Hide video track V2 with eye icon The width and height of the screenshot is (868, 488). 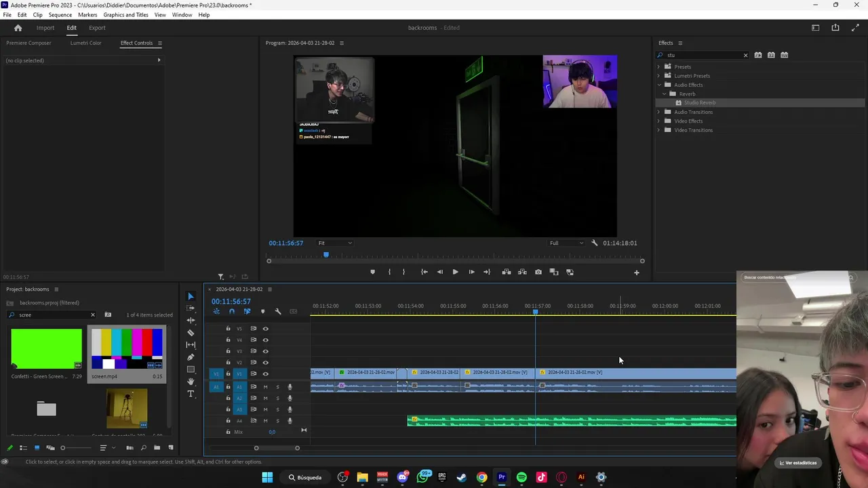click(265, 363)
